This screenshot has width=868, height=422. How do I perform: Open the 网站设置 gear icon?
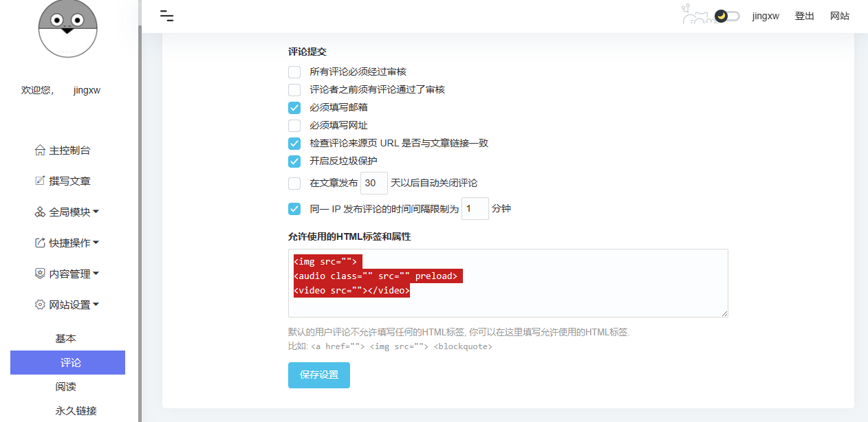pos(40,304)
